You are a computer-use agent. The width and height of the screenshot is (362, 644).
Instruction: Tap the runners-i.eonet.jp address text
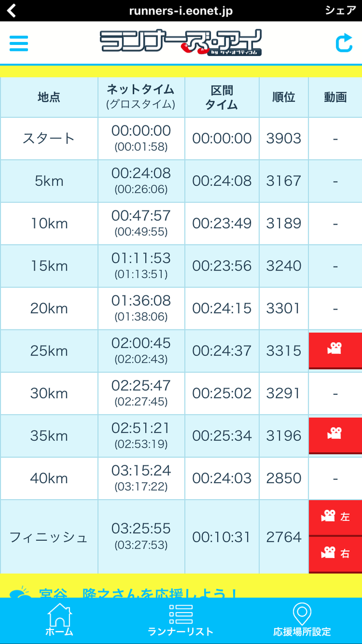pyautogui.click(x=181, y=10)
